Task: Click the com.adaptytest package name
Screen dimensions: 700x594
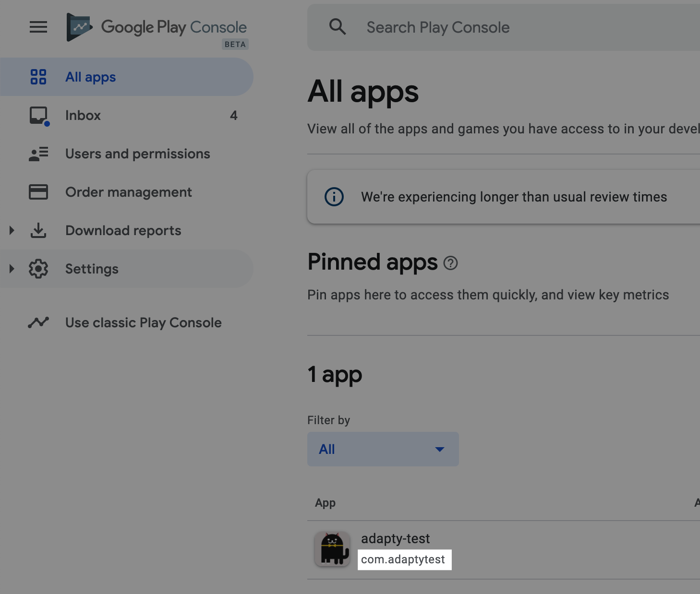Action: (x=403, y=559)
